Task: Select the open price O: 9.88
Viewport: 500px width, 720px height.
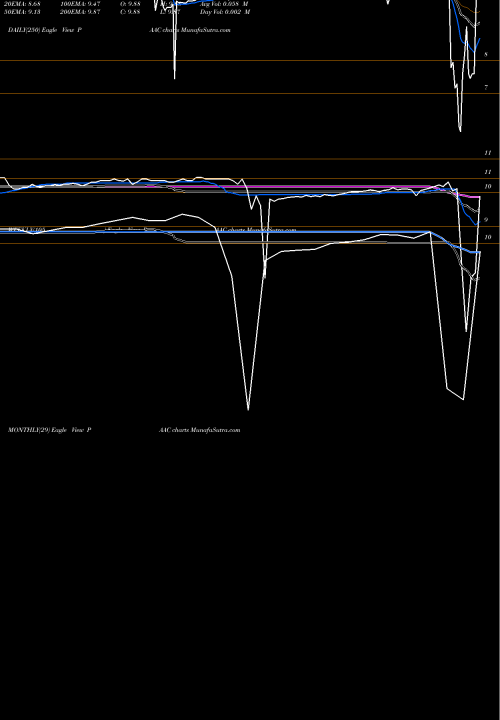Action: click(130, 4)
